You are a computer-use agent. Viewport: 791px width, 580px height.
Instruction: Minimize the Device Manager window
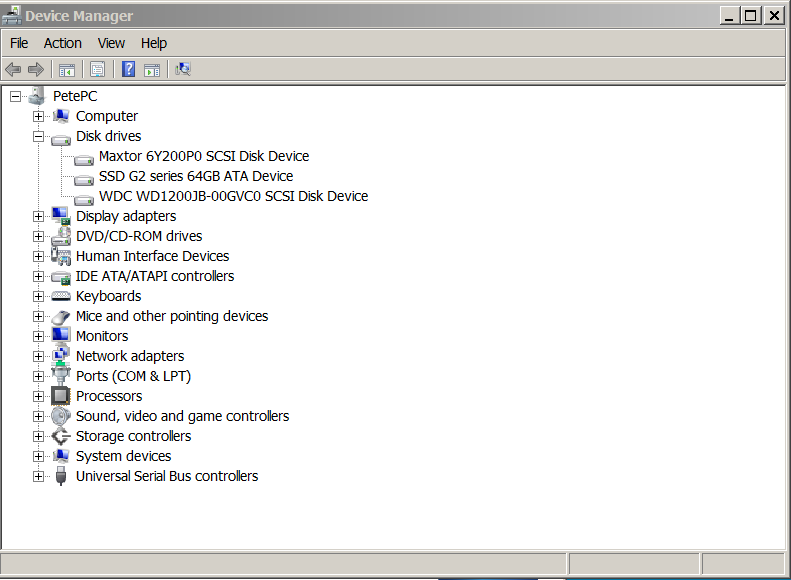pyautogui.click(x=729, y=16)
